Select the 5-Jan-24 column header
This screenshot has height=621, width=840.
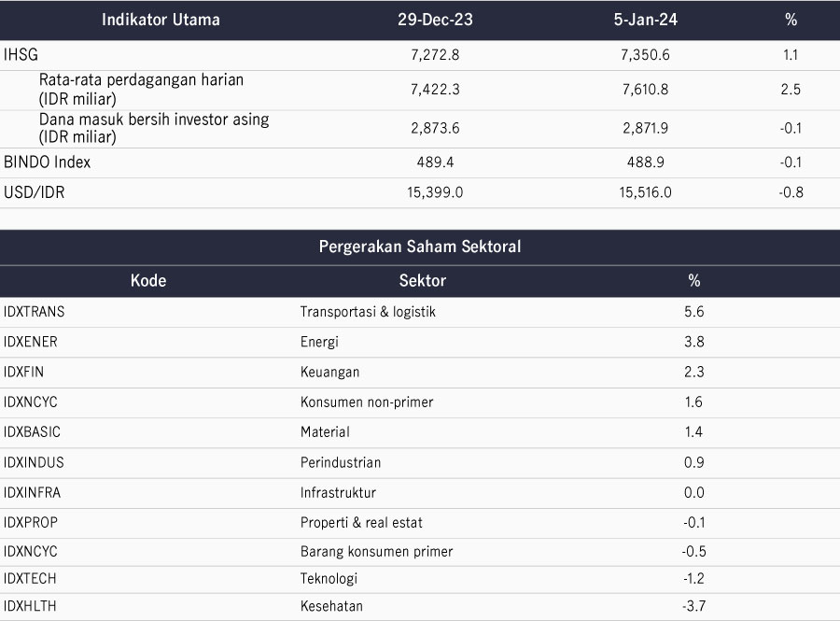point(646,20)
